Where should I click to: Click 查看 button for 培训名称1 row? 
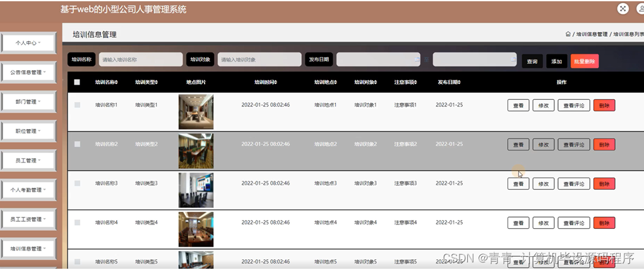[518, 106]
